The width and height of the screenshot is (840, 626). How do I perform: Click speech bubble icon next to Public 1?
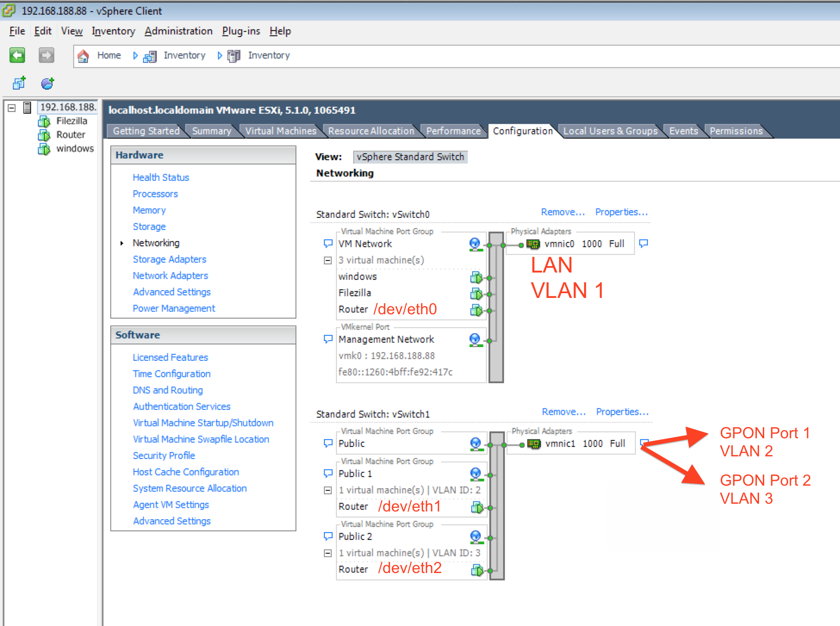pos(328,474)
